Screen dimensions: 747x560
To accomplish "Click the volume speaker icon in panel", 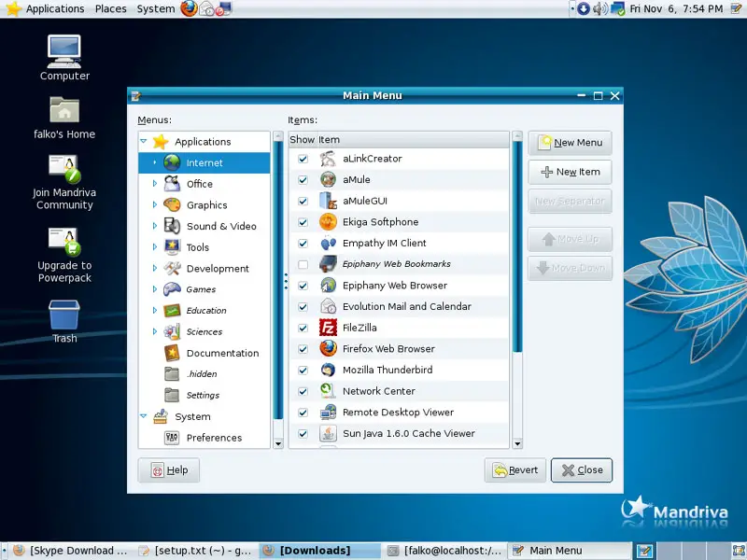I will pyautogui.click(x=599, y=8).
